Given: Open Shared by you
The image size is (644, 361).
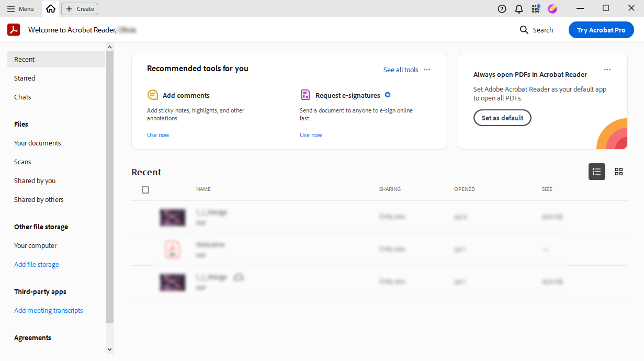Looking at the screenshot, I should pos(35,181).
